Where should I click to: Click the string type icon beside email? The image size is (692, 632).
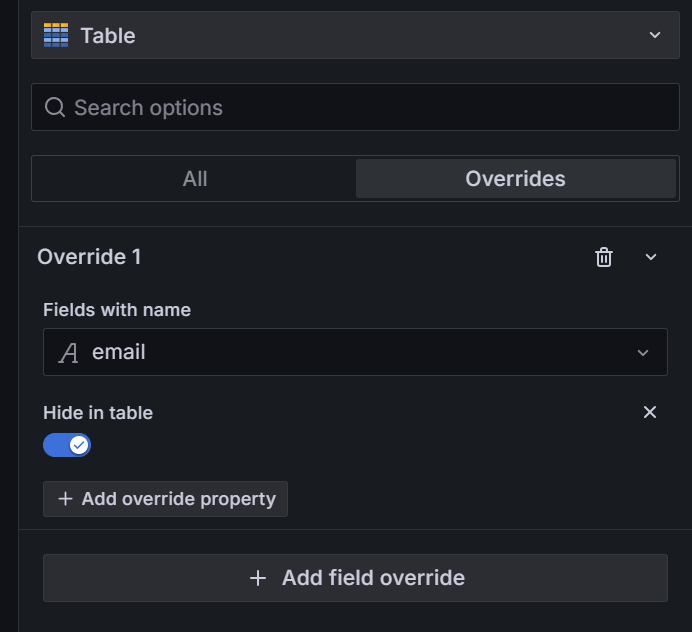click(69, 352)
